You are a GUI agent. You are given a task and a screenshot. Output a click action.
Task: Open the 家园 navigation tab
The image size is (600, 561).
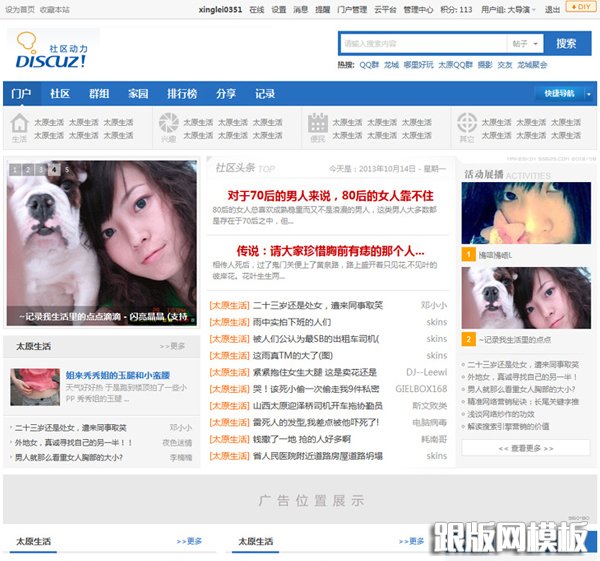point(138,94)
